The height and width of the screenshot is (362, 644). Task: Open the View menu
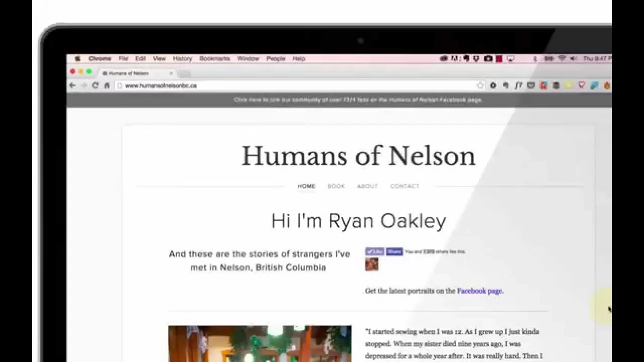tap(159, 59)
